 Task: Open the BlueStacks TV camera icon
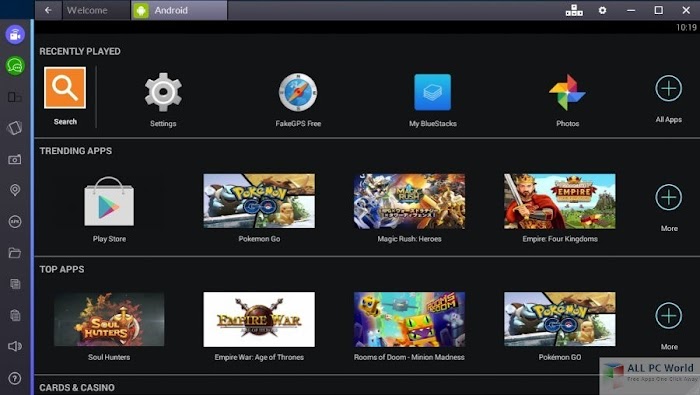point(15,35)
